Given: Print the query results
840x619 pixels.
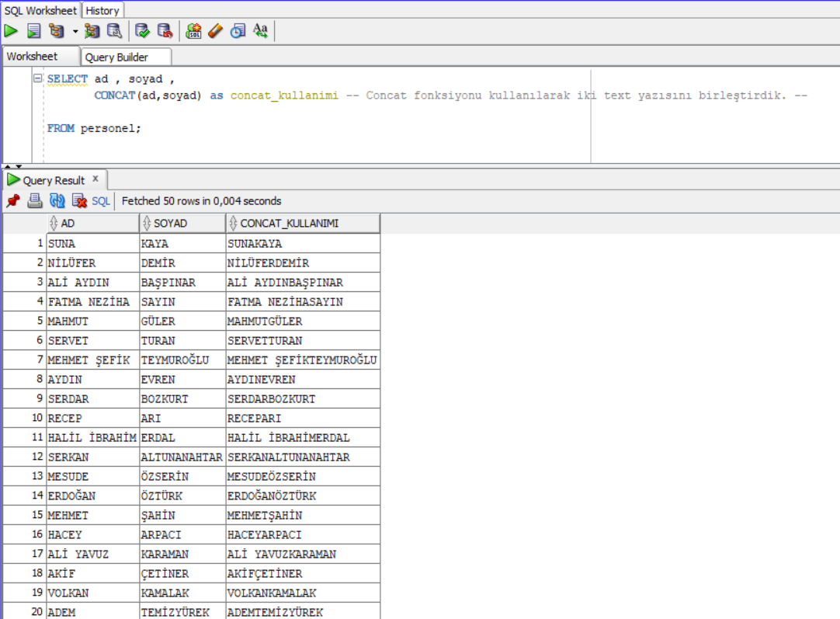Looking at the screenshot, I should point(34,200).
